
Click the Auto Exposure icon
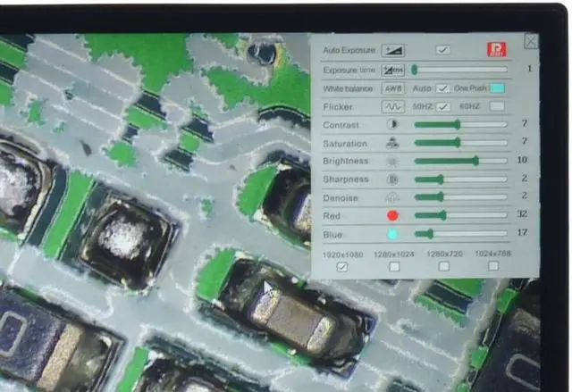392,50
